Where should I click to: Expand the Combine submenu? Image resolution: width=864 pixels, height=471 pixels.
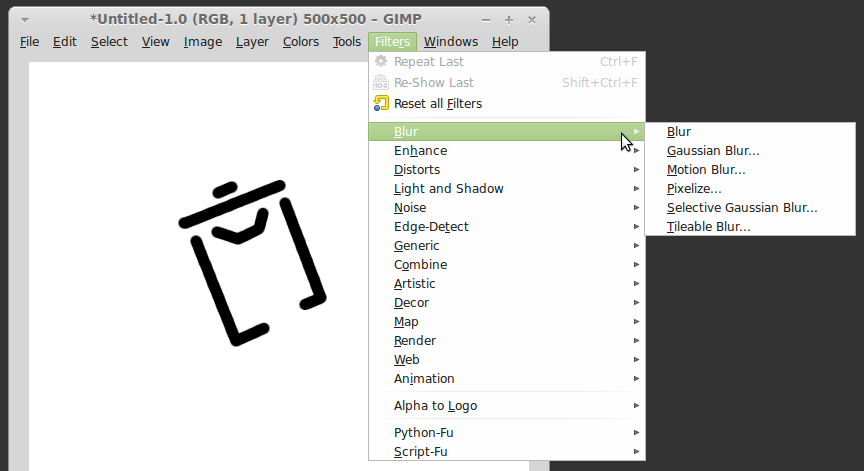click(506, 264)
